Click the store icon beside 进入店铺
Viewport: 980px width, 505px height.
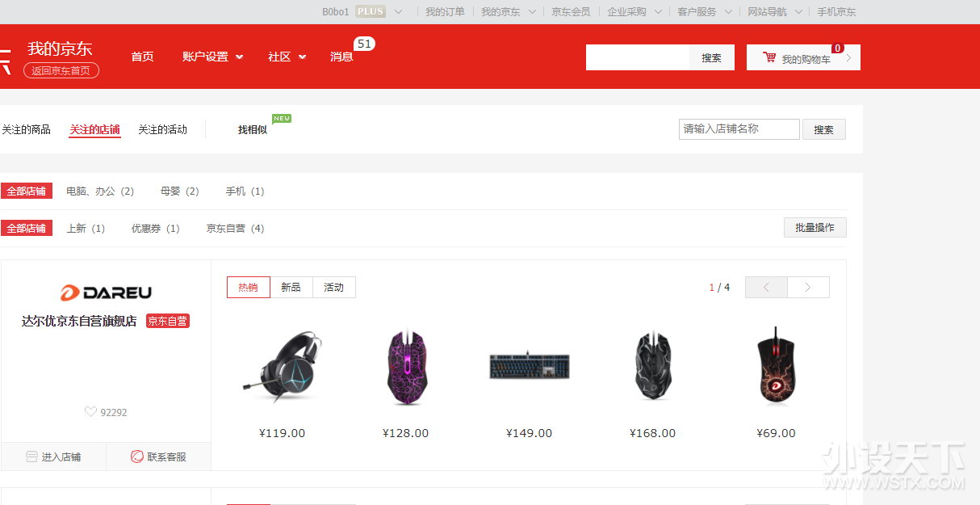point(31,457)
